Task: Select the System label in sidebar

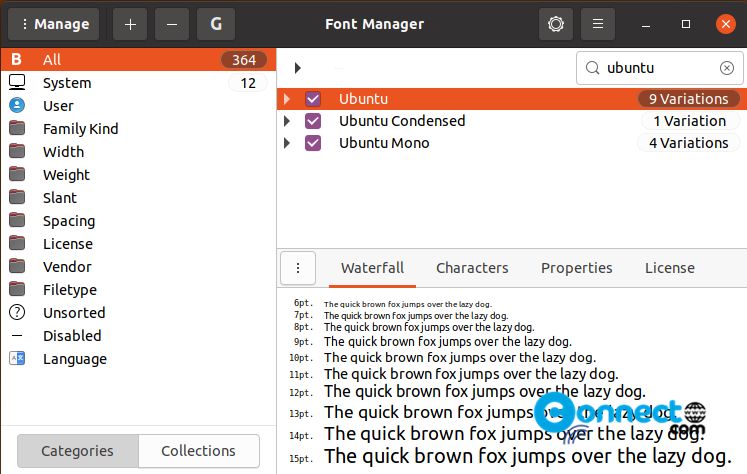Action: [x=67, y=82]
